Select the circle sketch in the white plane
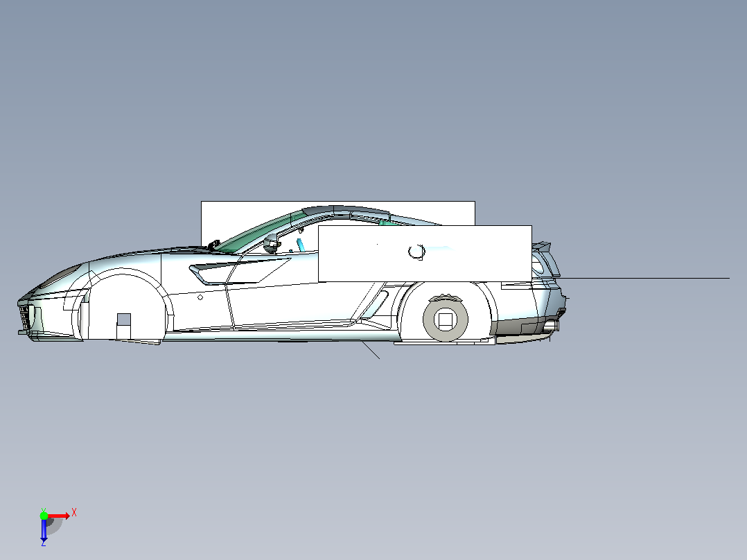Viewport: 747px width, 560px height. 417,252
